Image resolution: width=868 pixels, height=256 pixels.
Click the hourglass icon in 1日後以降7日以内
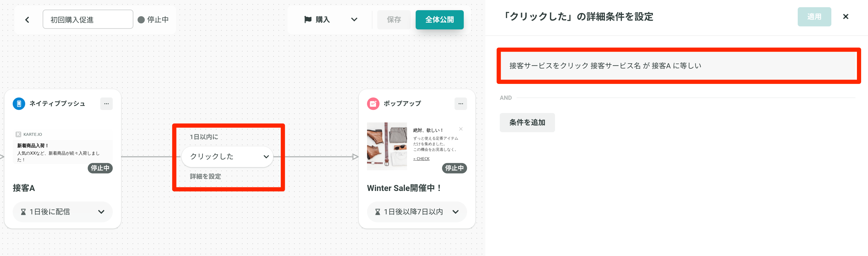[378, 212]
